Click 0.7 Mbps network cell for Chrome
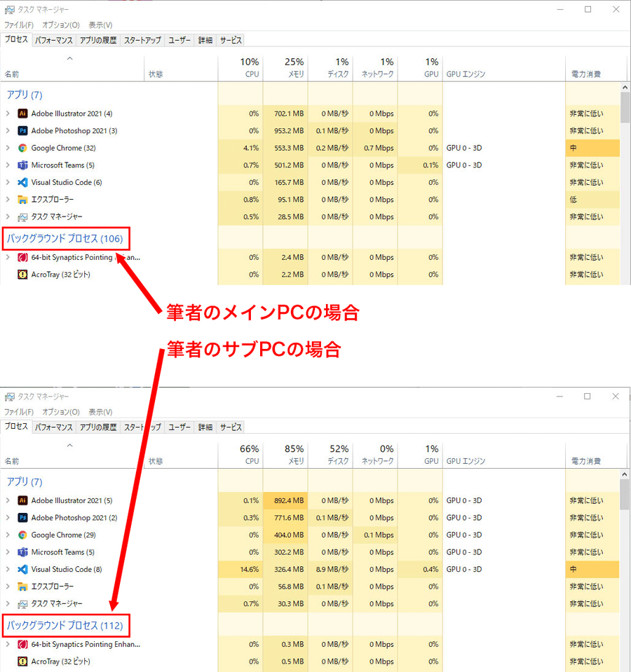 point(376,148)
